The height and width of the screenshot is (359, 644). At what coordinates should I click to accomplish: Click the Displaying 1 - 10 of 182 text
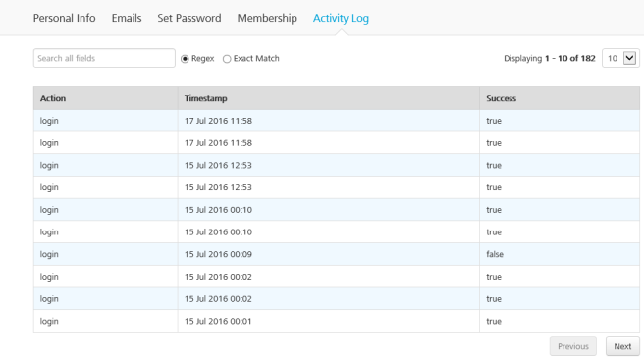(550, 58)
